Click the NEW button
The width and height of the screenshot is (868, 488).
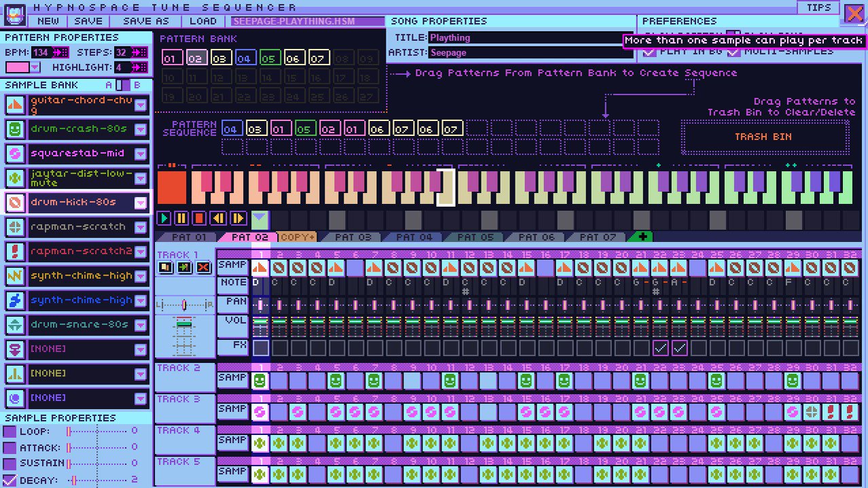pyautogui.click(x=48, y=22)
